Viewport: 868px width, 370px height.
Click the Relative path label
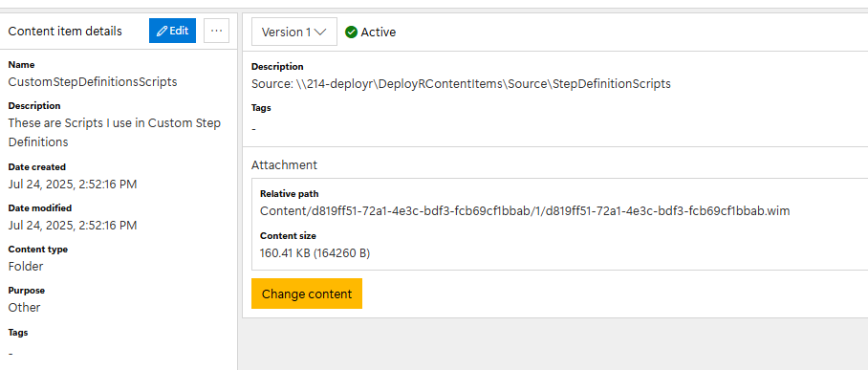[x=289, y=194]
